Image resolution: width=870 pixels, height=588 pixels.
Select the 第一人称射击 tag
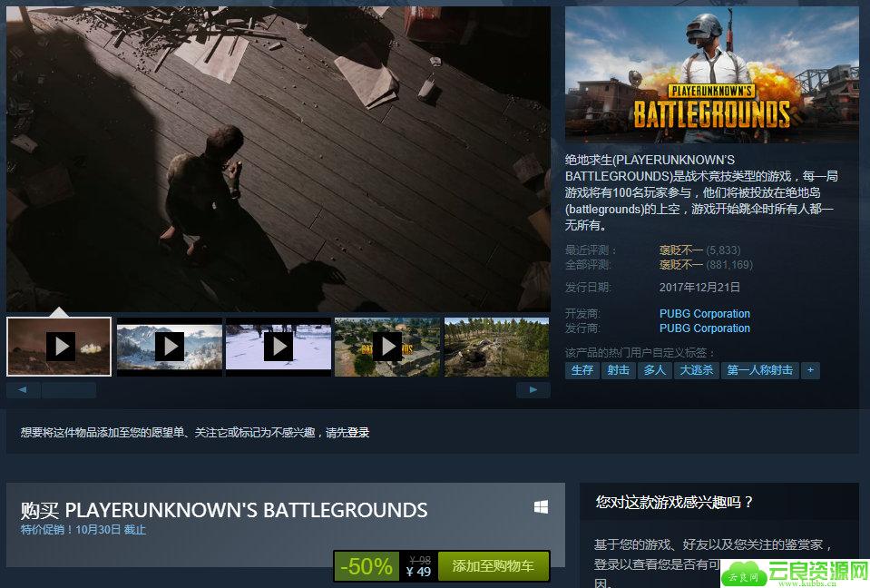760,370
